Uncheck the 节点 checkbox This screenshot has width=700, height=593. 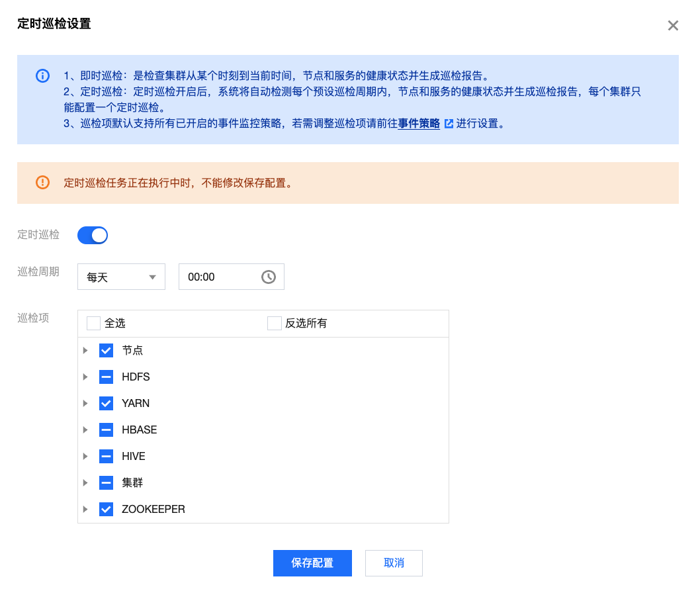106,351
